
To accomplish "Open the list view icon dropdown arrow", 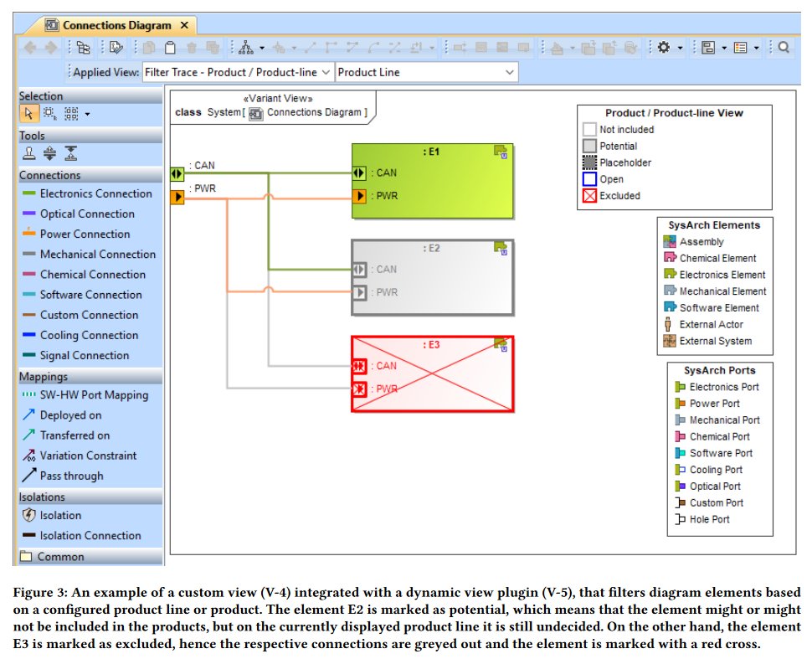I will [757, 49].
